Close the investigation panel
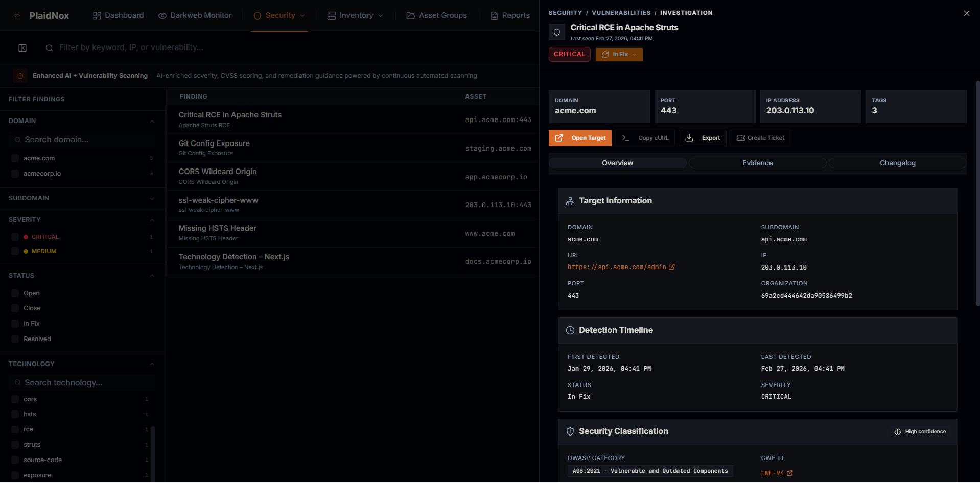 tap(966, 13)
